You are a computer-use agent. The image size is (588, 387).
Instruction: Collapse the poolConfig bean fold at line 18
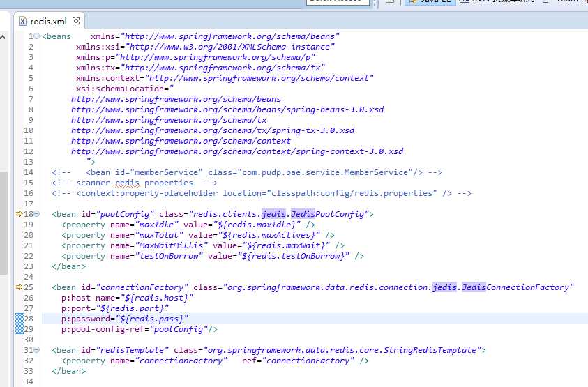pyautogui.click(x=37, y=214)
